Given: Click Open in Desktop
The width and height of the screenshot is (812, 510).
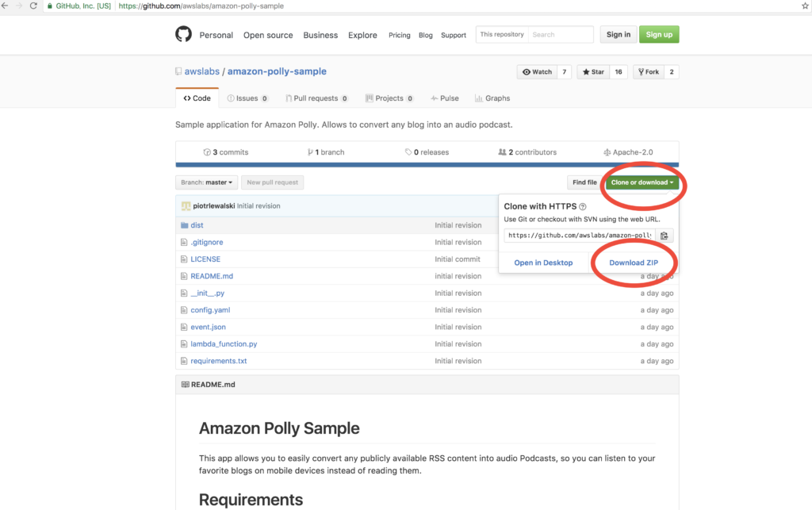Looking at the screenshot, I should (x=543, y=263).
